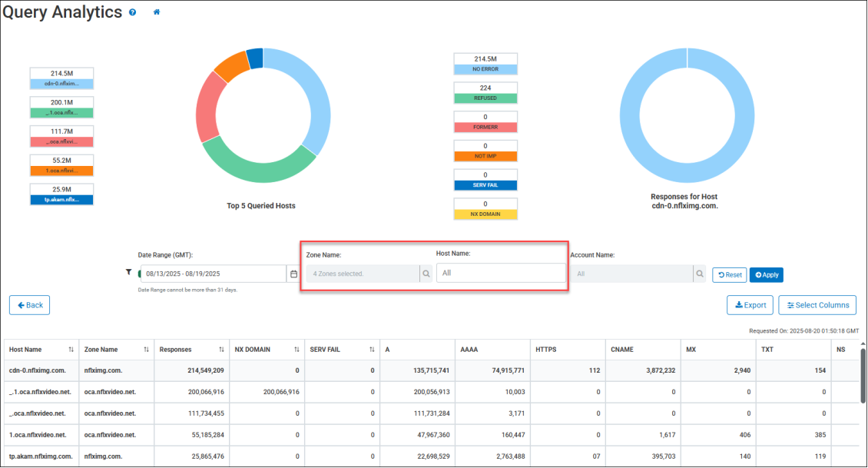Sort by SERV FAIL column arrows
Screen dimensions: 868x468
pyautogui.click(x=372, y=350)
